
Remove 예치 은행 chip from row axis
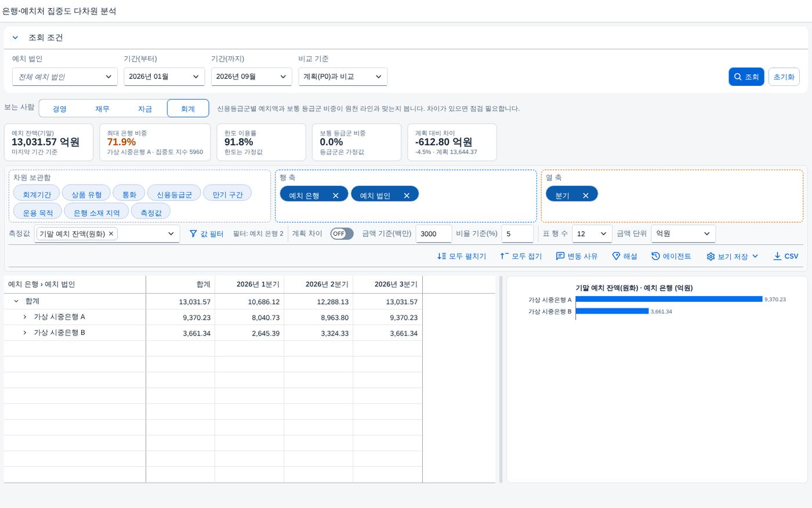[335, 196]
